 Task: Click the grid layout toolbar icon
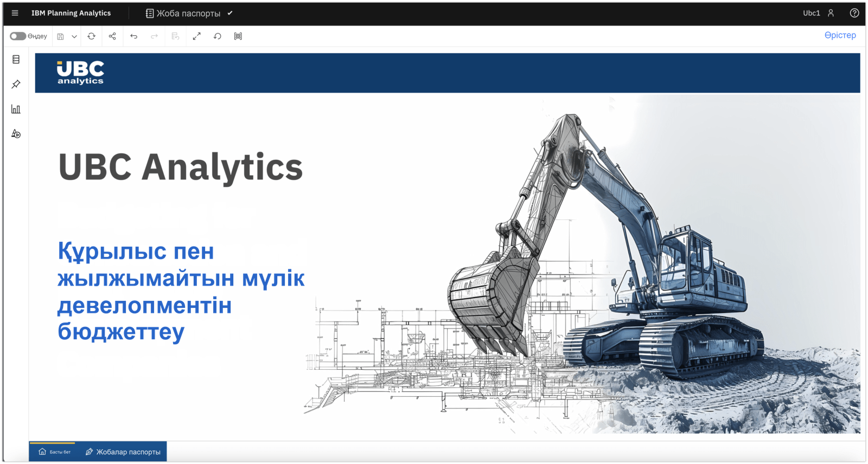(x=238, y=36)
